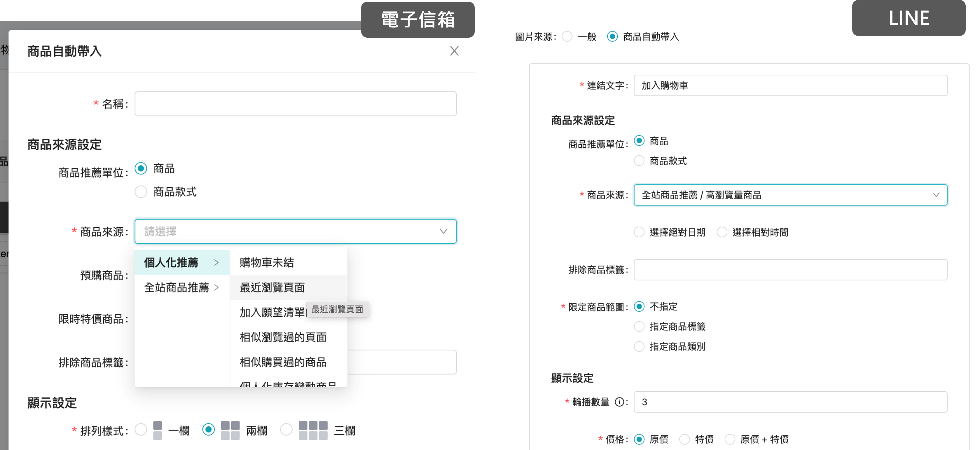Choose 指定商品類別 under 限定商品範圍

[x=639, y=346]
